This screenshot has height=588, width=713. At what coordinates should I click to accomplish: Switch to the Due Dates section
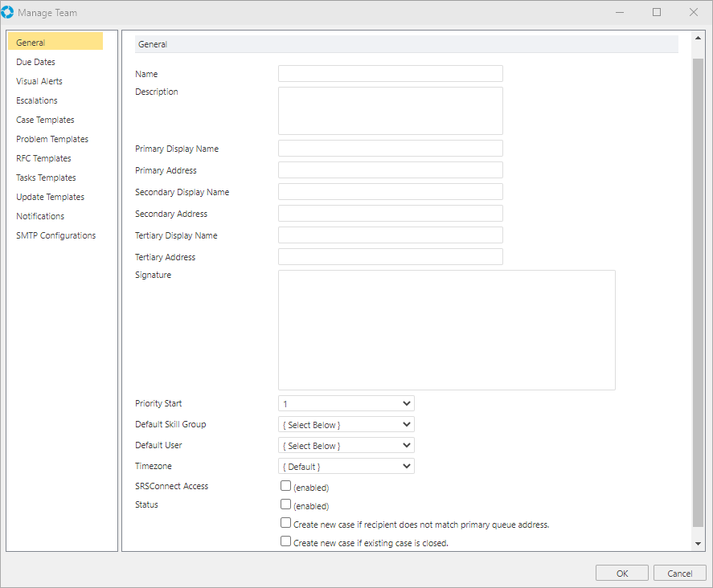tap(36, 62)
